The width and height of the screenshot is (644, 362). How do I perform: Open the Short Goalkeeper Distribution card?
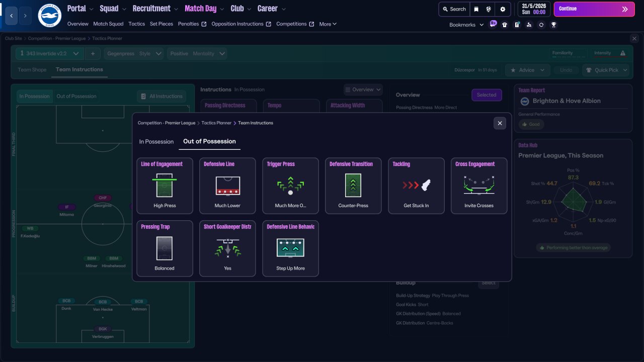[227, 248]
